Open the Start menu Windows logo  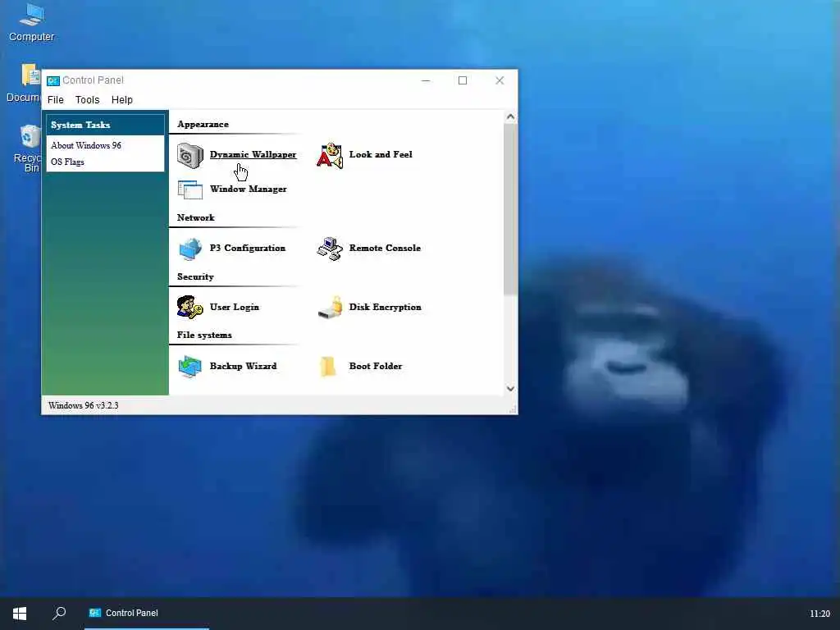point(20,614)
